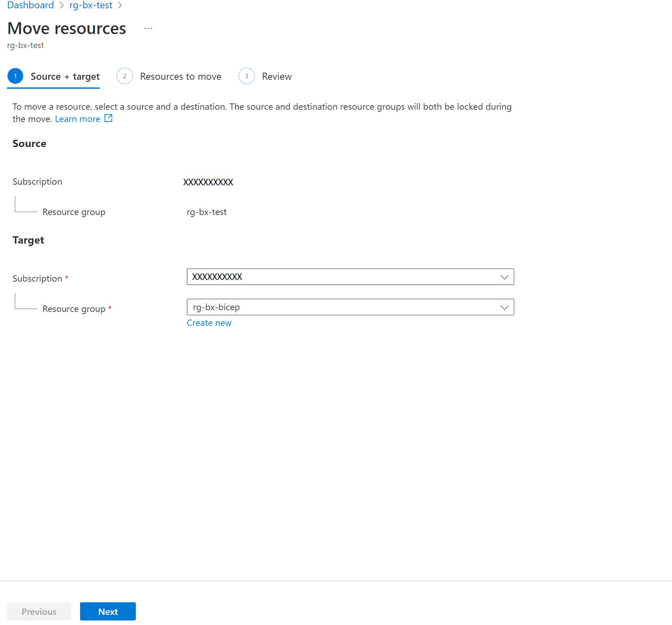This screenshot has width=672, height=625.
Task: Click the Previous button
Action: (x=39, y=612)
